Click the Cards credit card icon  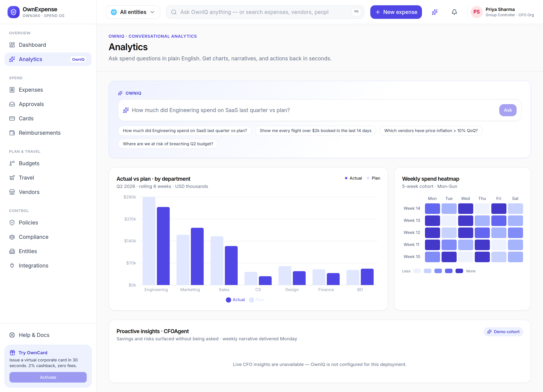pyautogui.click(x=12, y=118)
